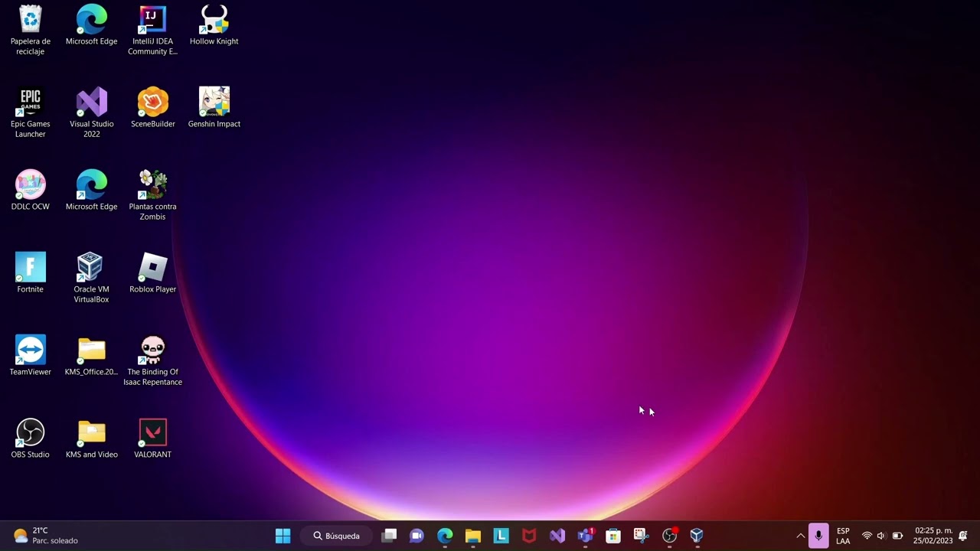Open notifications do-not-disturb bell icon
This screenshot has width=980, height=551.
click(x=963, y=536)
